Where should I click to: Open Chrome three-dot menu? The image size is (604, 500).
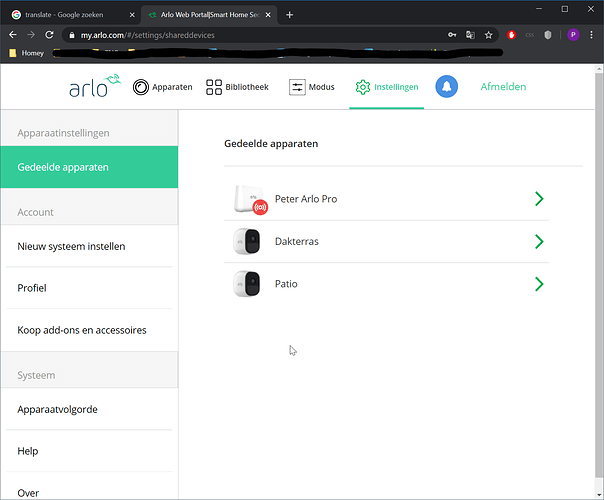[x=592, y=35]
